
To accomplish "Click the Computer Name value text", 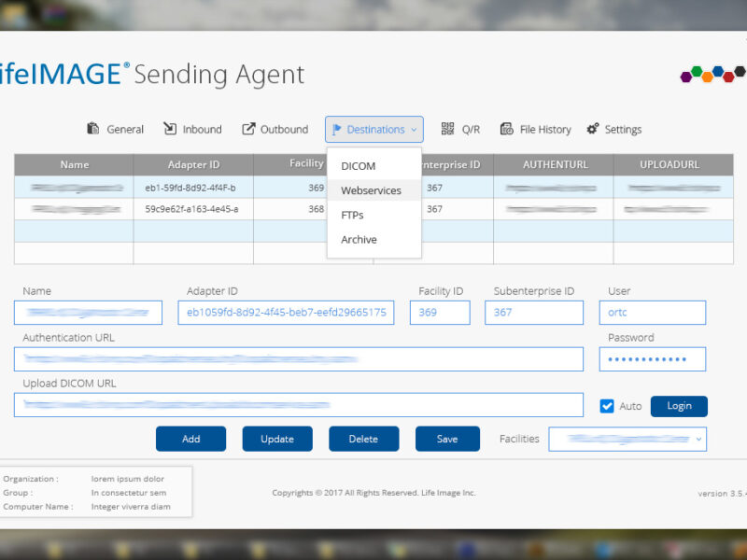I will point(131,507).
